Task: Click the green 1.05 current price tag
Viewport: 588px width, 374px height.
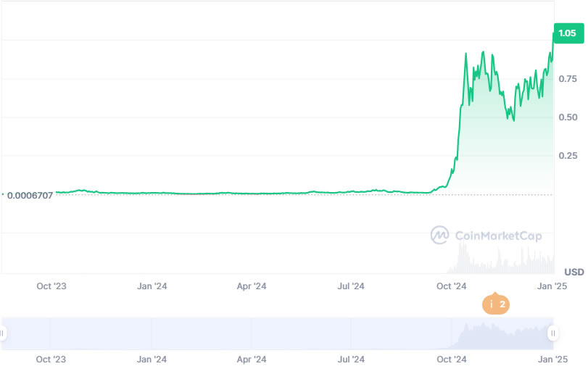Action: pyautogui.click(x=567, y=33)
